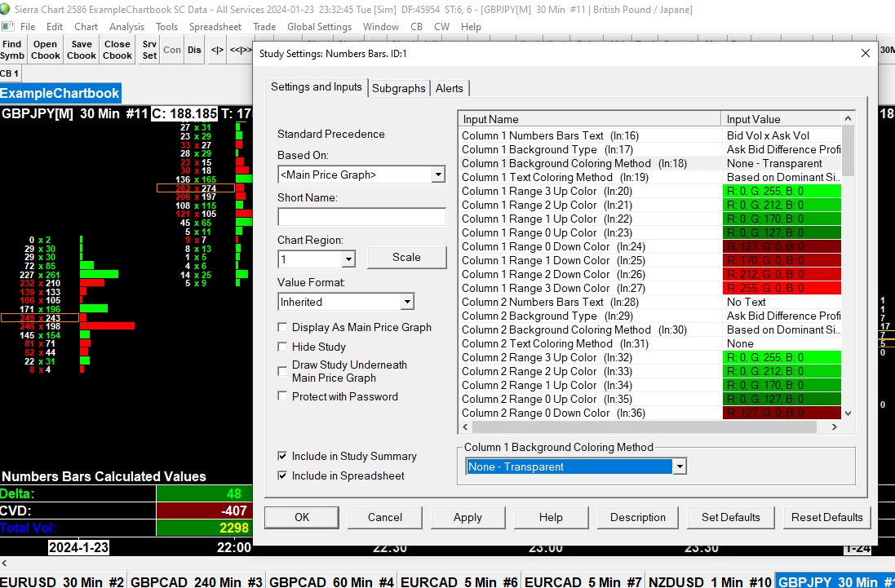895x588 pixels.
Task: Select Column 1 Text Coloring Method row
Action: [650, 177]
